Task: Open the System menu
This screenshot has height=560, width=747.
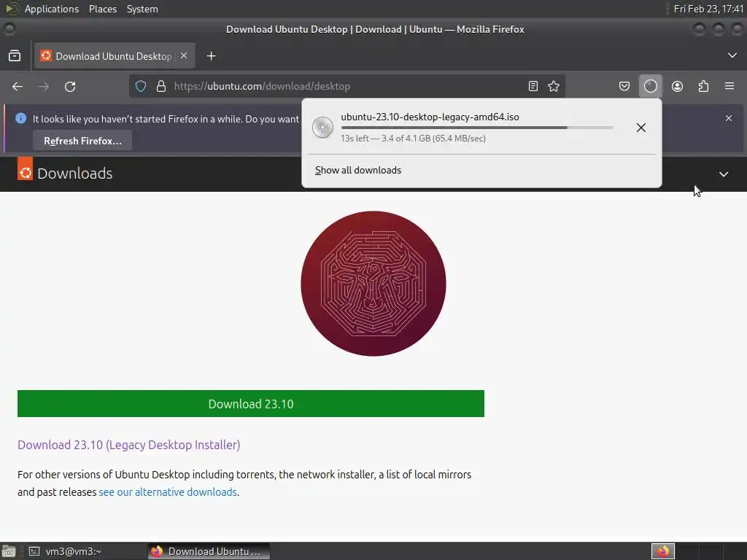Action: [142, 9]
